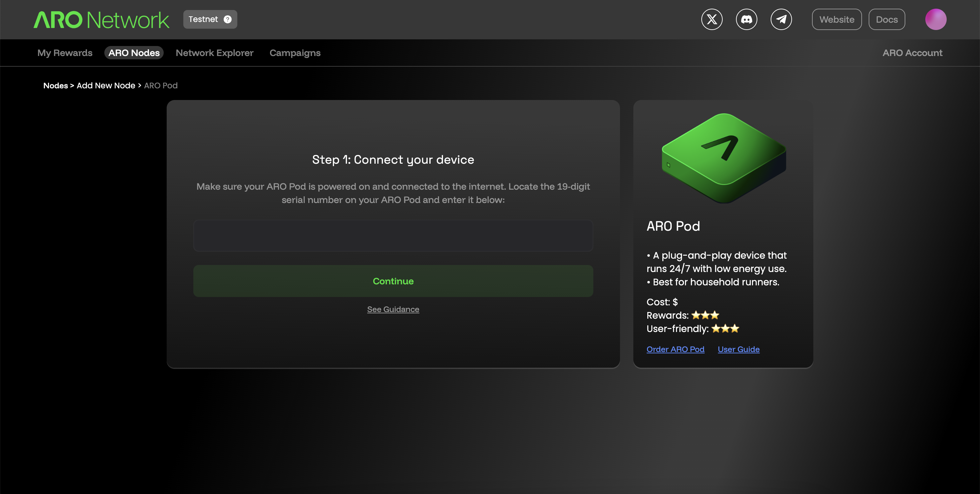Click the green ARO Pod device image
Image resolution: width=980 pixels, height=494 pixels.
click(724, 158)
